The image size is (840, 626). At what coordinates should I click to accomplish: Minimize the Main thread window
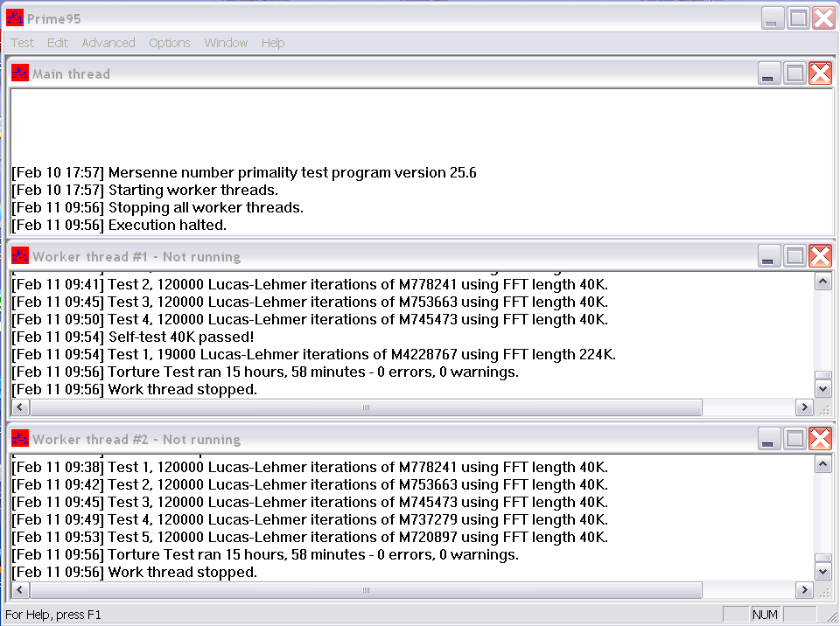pyautogui.click(x=769, y=73)
